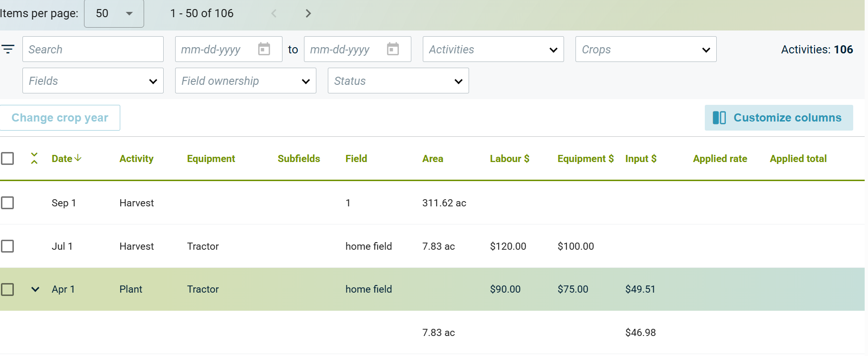Click into the Search text field

[93, 50]
